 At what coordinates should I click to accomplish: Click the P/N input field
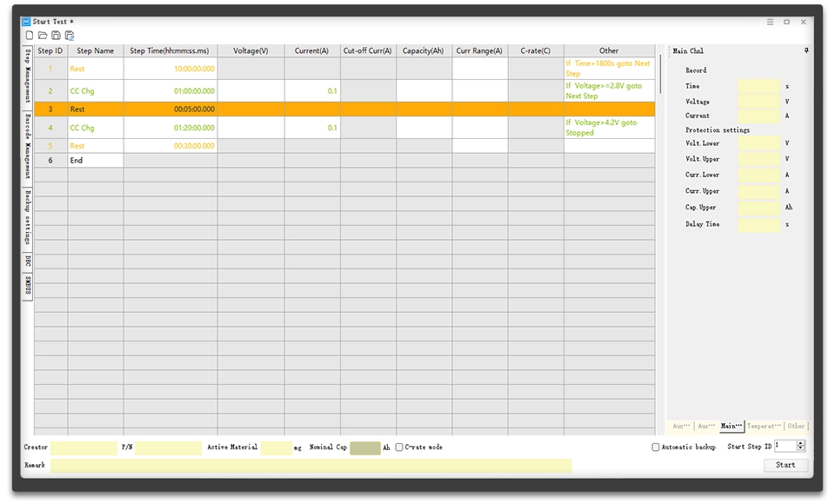point(168,448)
